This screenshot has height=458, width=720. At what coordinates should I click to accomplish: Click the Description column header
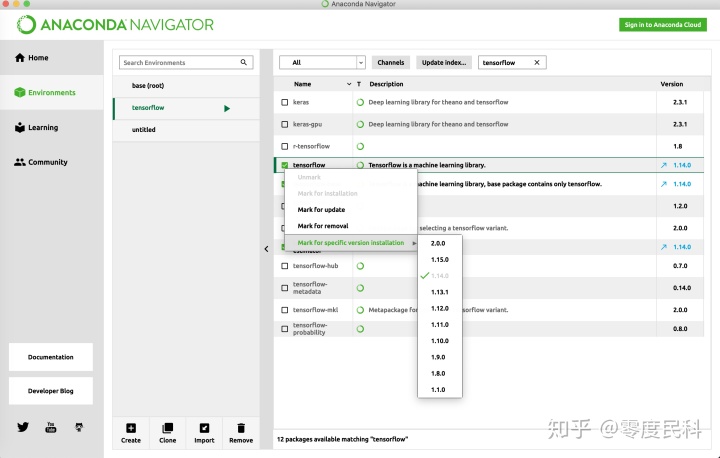[x=386, y=84]
